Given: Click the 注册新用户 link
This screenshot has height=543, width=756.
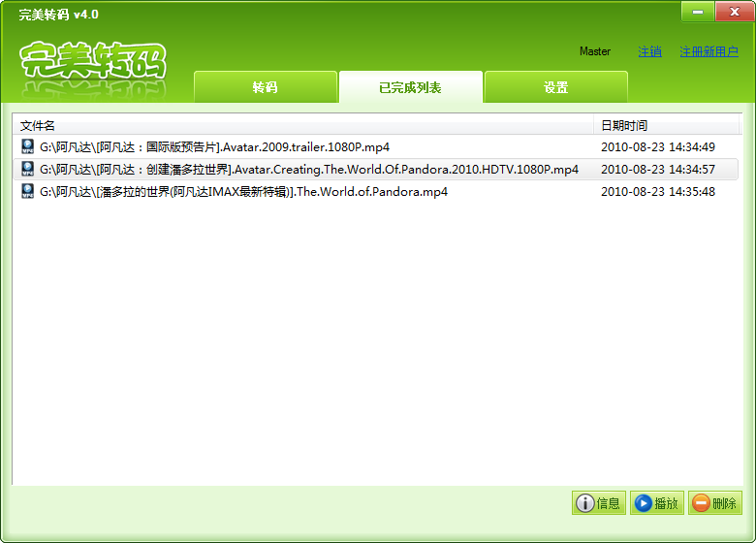Looking at the screenshot, I should [x=709, y=51].
